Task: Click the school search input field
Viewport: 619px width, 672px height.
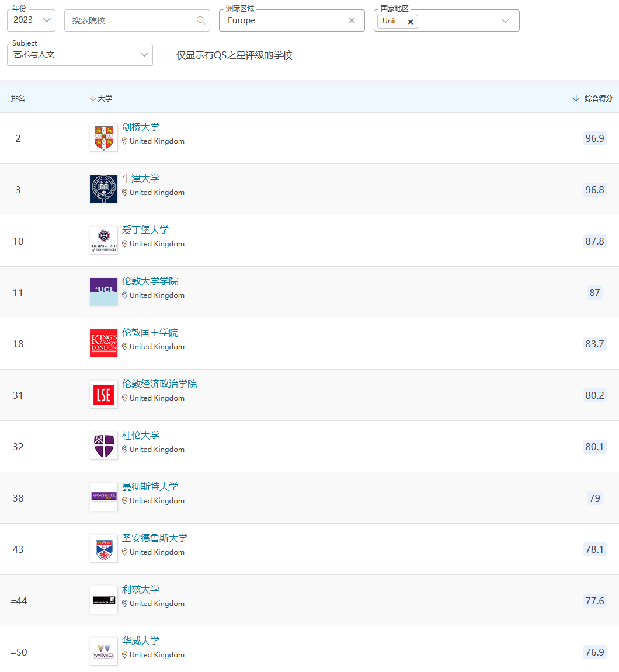Action: tap(137, 20)
